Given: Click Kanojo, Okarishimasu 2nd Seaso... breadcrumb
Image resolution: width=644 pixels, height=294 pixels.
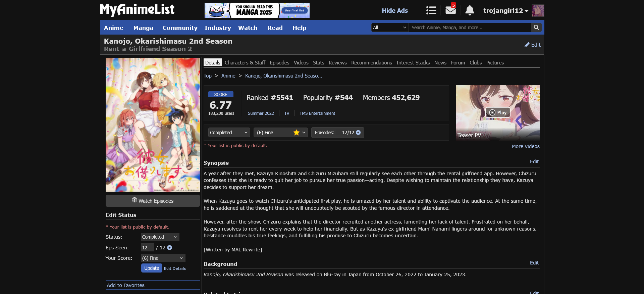Looking at the screenshot, I should (283, 76).
